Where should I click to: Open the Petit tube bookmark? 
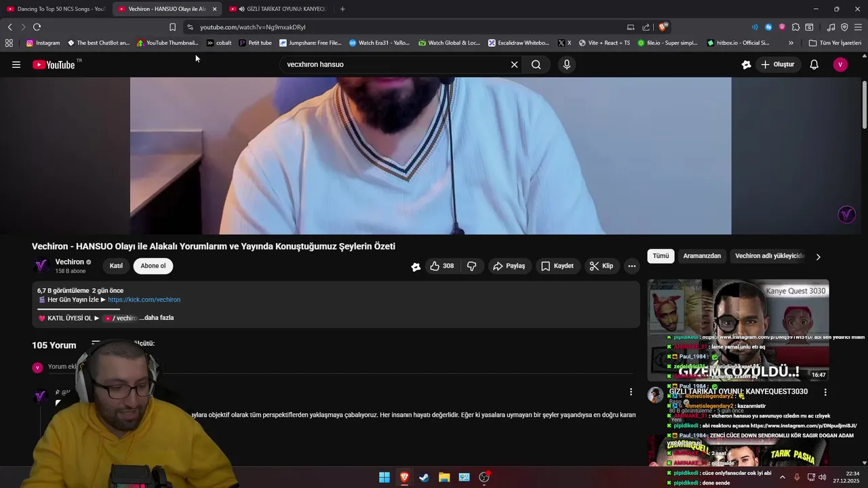tap(255, 43)
